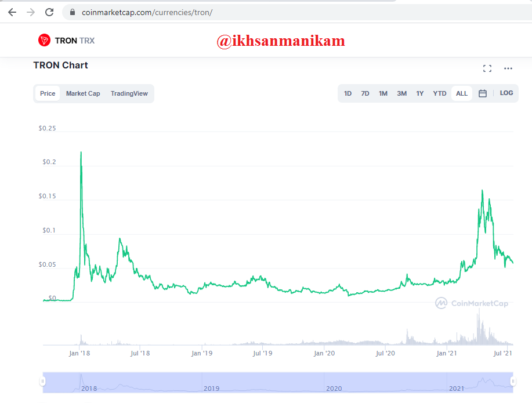Grab the left range navigator handle
The height and width of the screenshot is (403, 532).
[42, 382]
